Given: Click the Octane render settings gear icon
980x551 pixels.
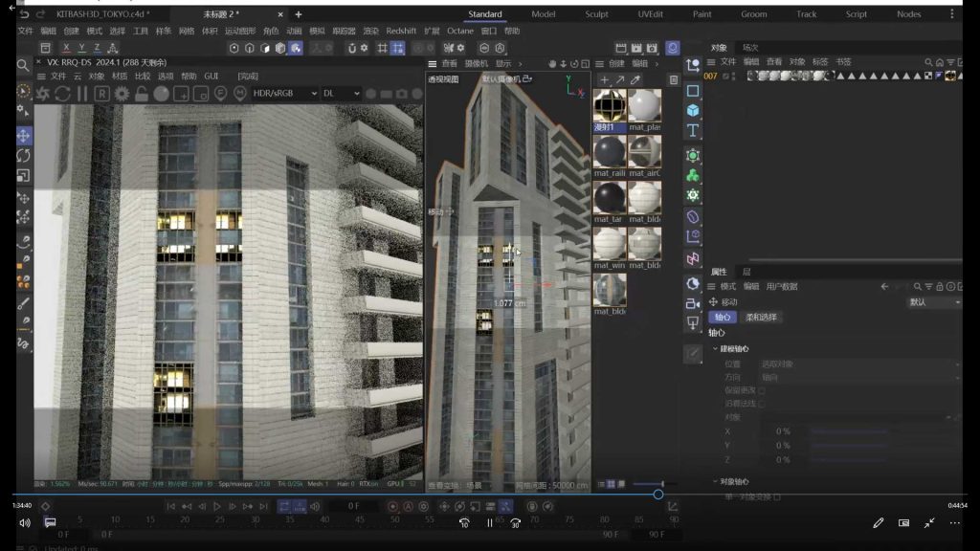Looking at the screenshot, I should 122,94.
